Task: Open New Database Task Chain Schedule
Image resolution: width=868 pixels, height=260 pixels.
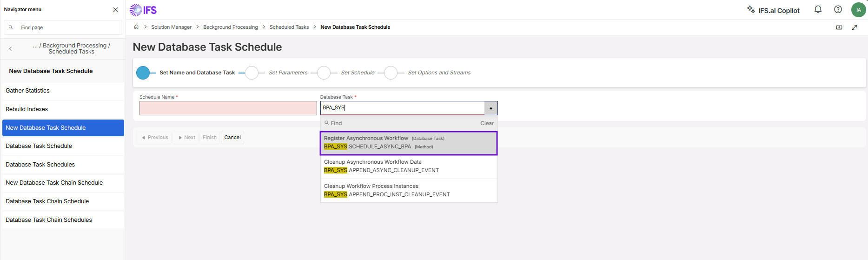Action: [63, 183]
